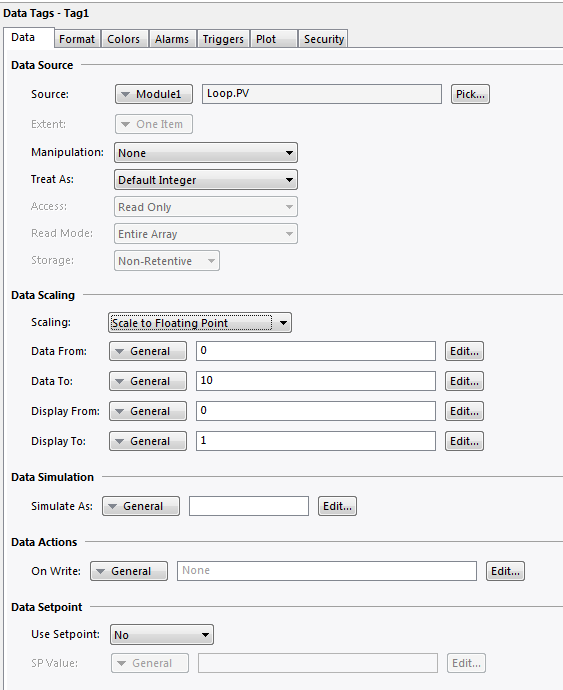Open General dropdown for On Write
563x690 pixels.
click(x=129, y=571)
